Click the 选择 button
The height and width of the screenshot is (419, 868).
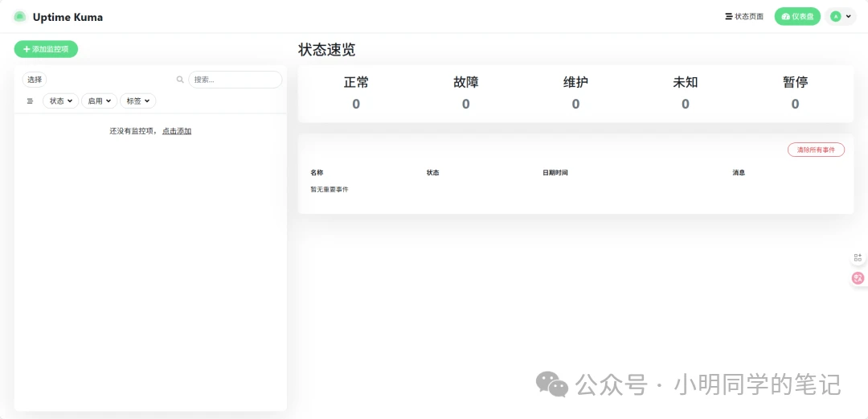(35, 80)
